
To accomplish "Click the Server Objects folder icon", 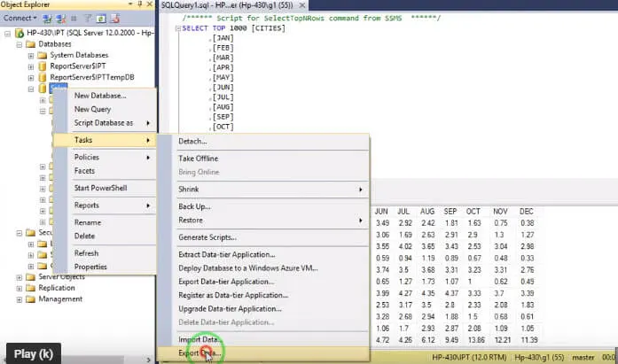I will (30, 277).
